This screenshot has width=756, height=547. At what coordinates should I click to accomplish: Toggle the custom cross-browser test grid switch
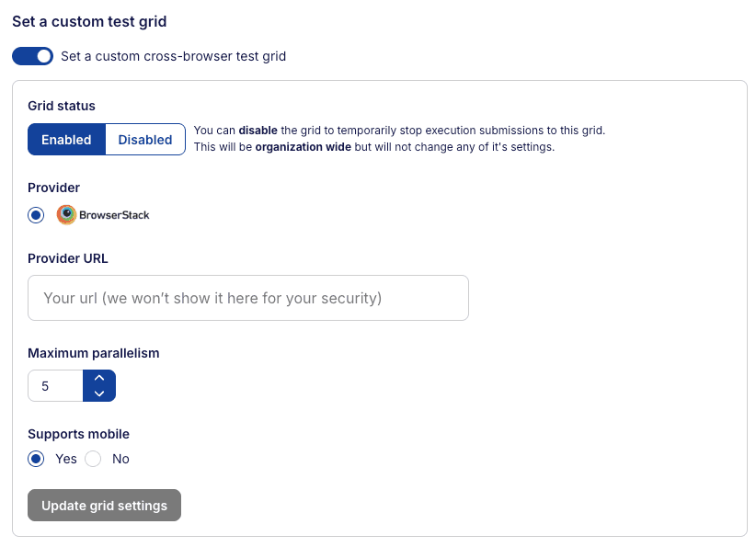[x=33, y=56]
